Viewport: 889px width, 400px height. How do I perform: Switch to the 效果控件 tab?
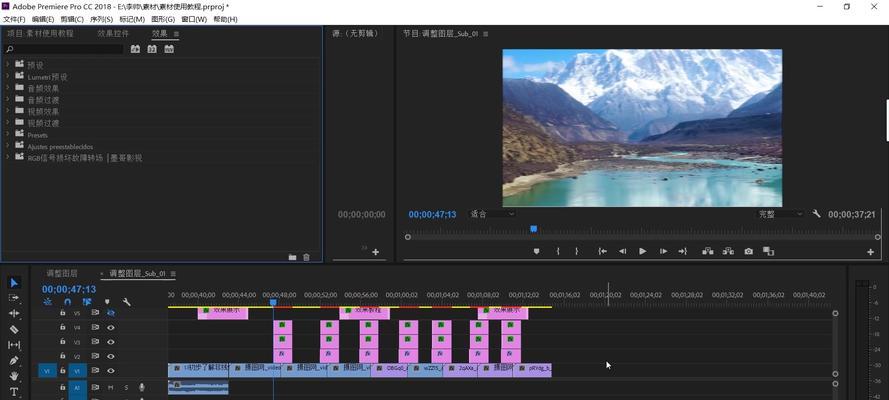click(x=113, y=33)
